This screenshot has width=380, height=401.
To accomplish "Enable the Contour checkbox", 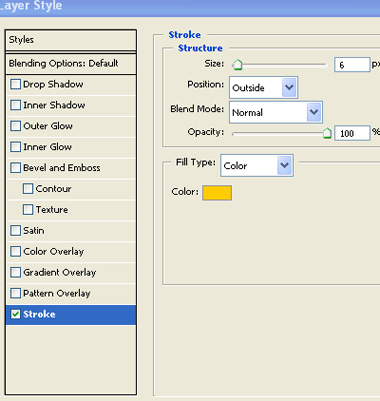I will point(28,189).
